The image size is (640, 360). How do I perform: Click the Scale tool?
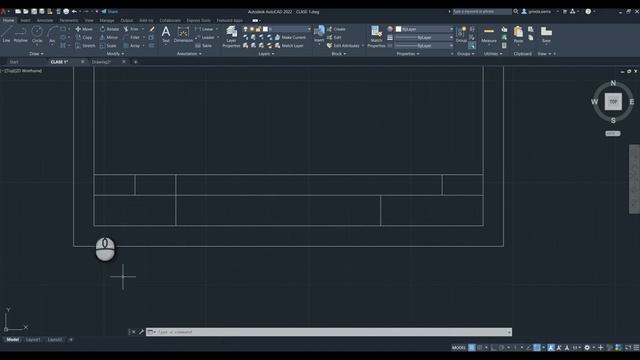coord(108,46)
